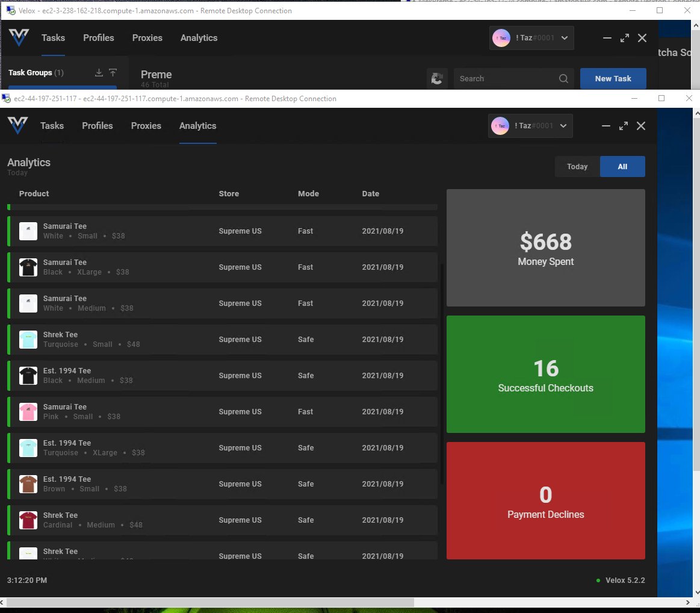Open Proxies tab in front window

point(146,126)
